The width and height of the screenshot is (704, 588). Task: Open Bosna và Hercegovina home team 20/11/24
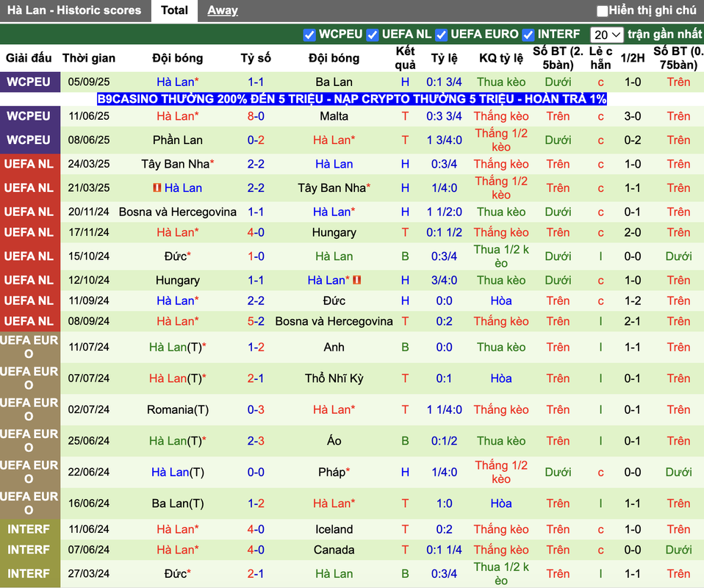coord(177,212)
